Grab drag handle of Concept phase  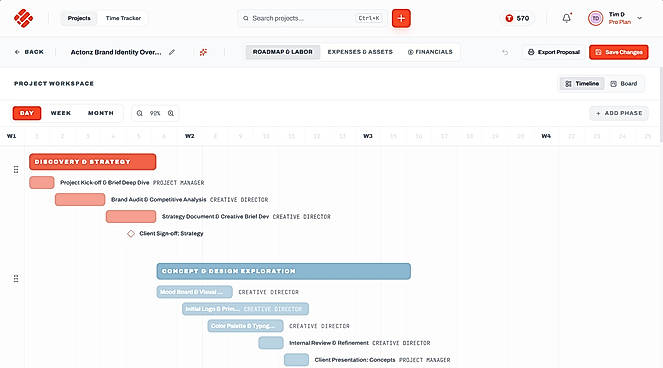(16, 279)
